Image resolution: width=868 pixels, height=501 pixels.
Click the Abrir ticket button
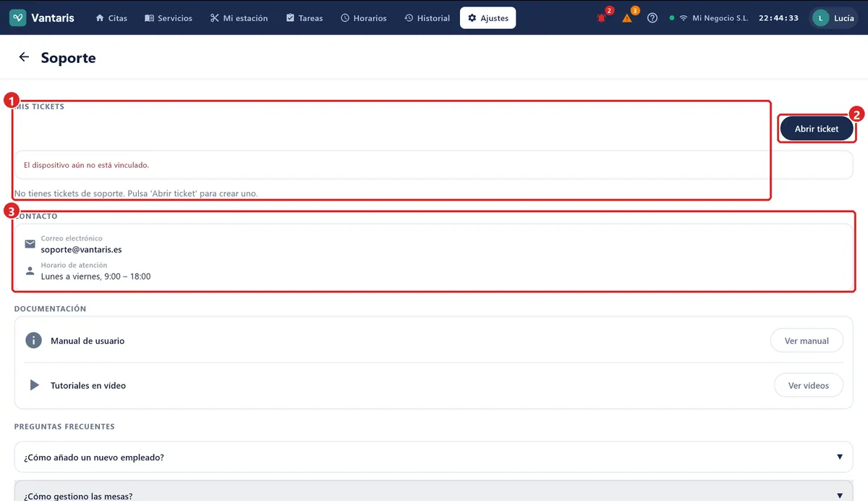pos(817,129)
